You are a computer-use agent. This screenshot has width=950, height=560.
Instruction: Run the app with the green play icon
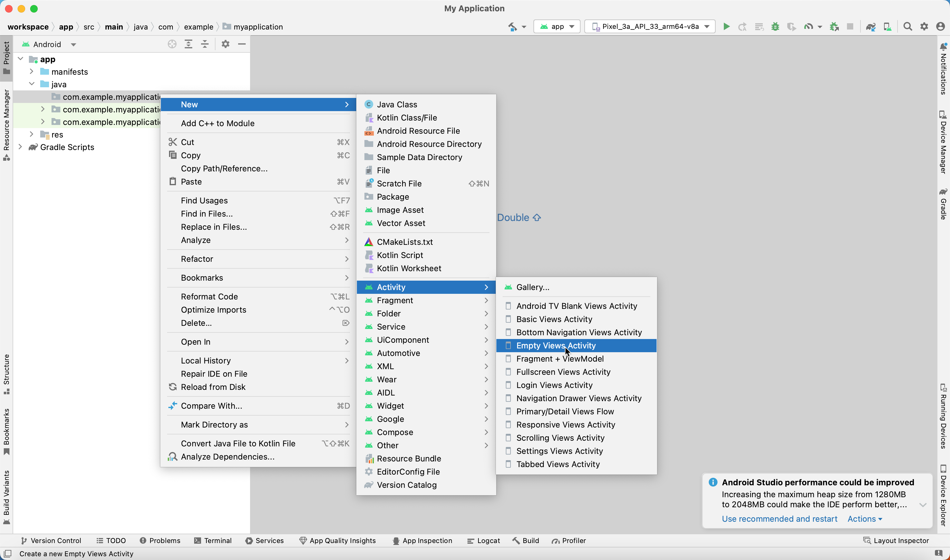click(726, 27)
